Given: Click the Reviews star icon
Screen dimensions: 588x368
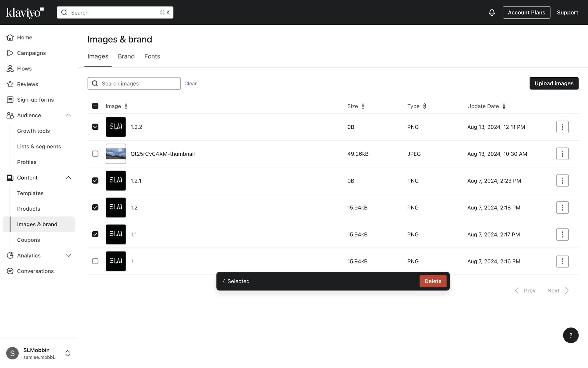Looking at the screenshot, I should [x=10, y=84].
